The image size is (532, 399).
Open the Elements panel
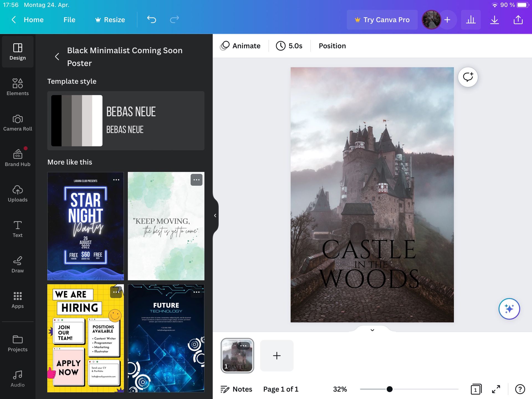(x=18, y=87)
